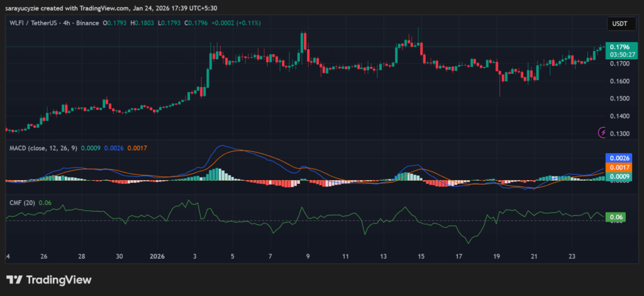Click date 15 on the time axis
644x296 pixels.
point(421,257)
